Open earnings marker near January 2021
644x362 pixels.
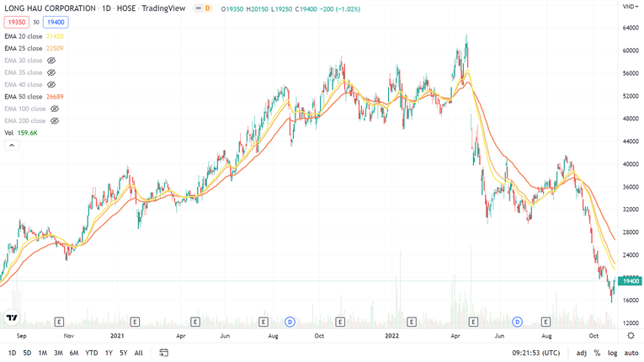[x=135, y=322]
